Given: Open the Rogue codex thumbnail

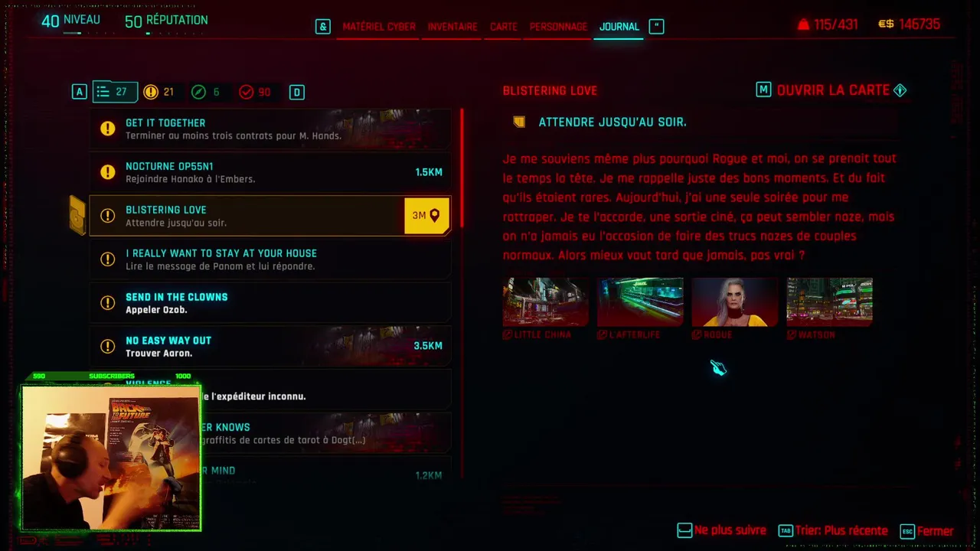Looking at the screenshot, I should [734, 302].
